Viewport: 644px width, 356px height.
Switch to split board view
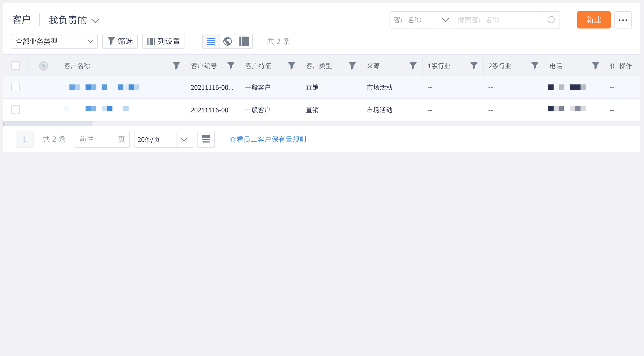(x=244, y=41)
